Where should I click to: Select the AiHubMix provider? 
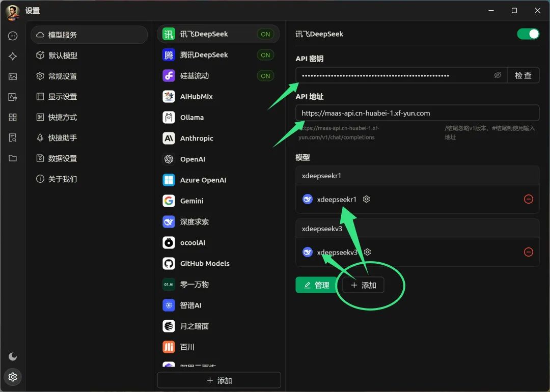218,96
